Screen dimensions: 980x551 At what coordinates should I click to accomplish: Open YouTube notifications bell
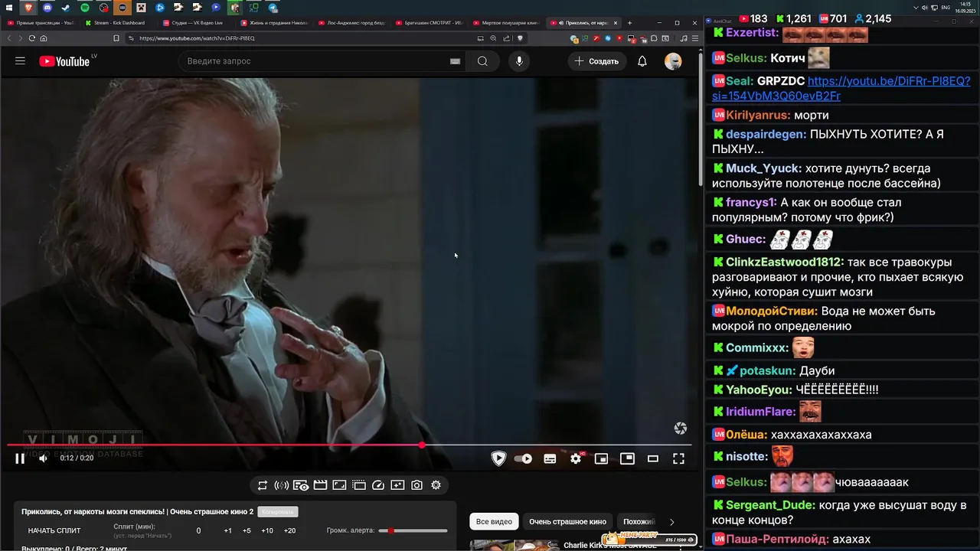click(642, 61)
